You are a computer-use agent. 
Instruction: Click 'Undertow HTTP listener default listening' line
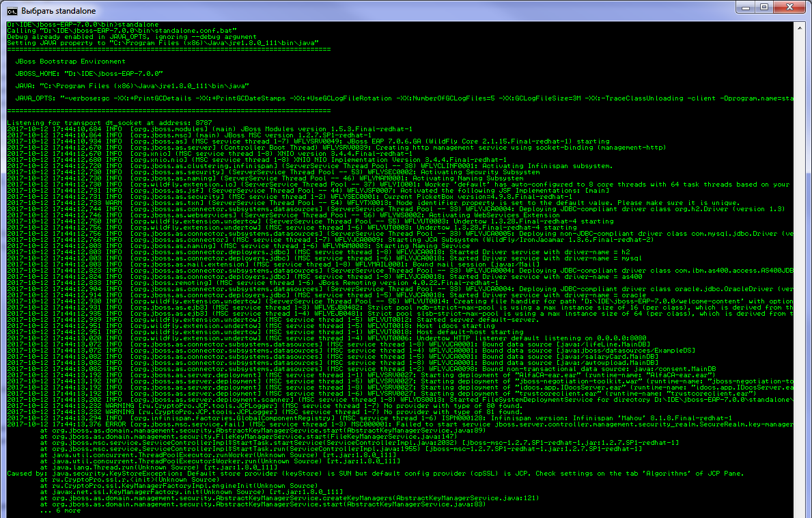click(x=326, y=338)
